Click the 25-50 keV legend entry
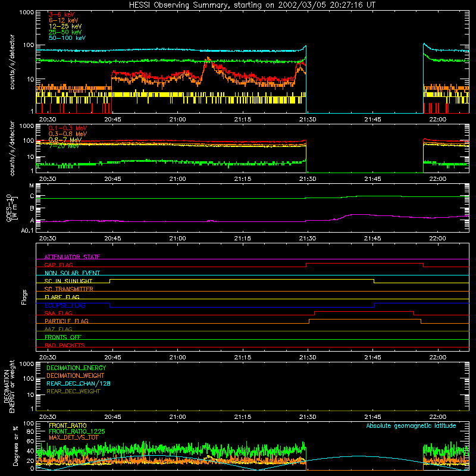 point(65,32)
